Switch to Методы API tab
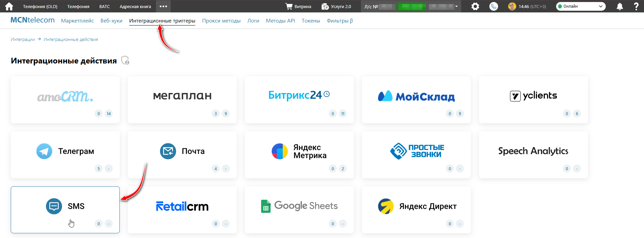This screenshot has height=238, width=644. pos(280,21)
